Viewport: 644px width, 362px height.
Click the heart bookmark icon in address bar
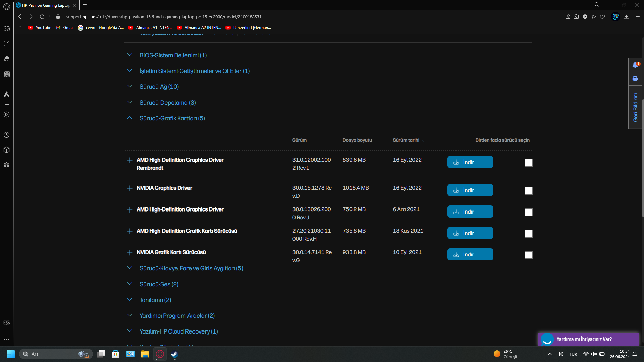coord(602,17)
